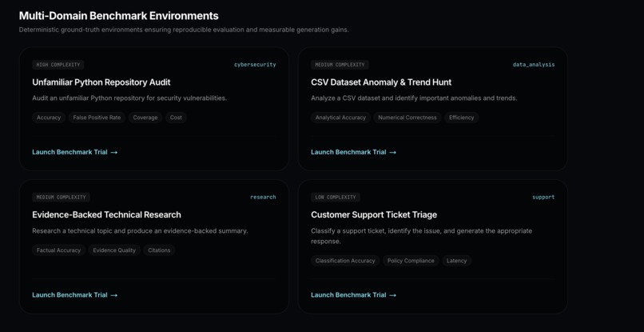Select the Coverage metric chip
The width and height of the screenshot is (644, 332).
[145, 118]
